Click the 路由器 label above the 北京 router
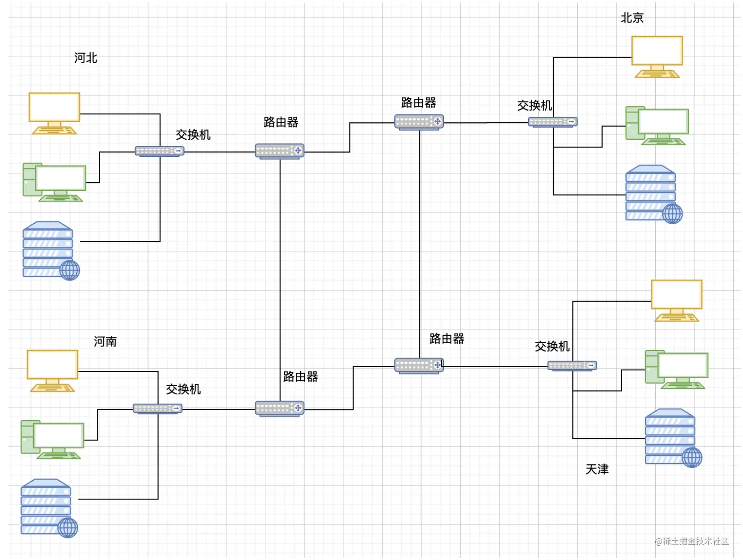The image size is (743, 560). [x=419, y=102]
